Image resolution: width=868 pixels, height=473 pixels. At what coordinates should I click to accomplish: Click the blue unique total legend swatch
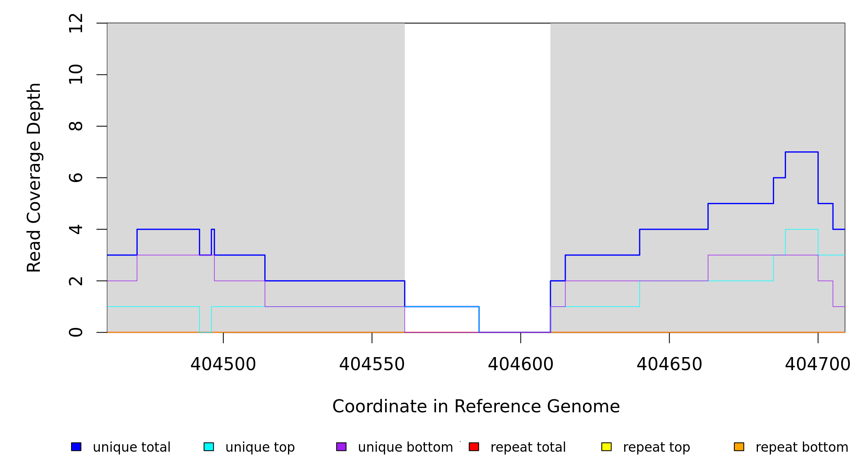(76, 447)
